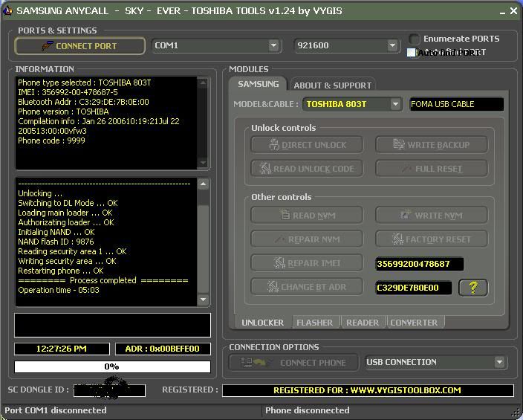523x420 pixels.
Task: Click the information panel scroll up arrow
Action: pos(203,82)
